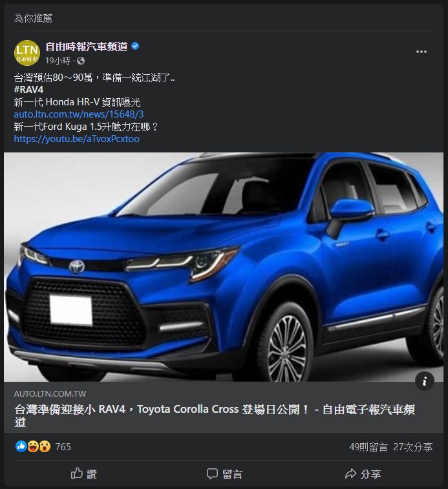Click the laughing reaction emoji icon
This screenshot has width=448, height=489.
click(x=33, y=446)
